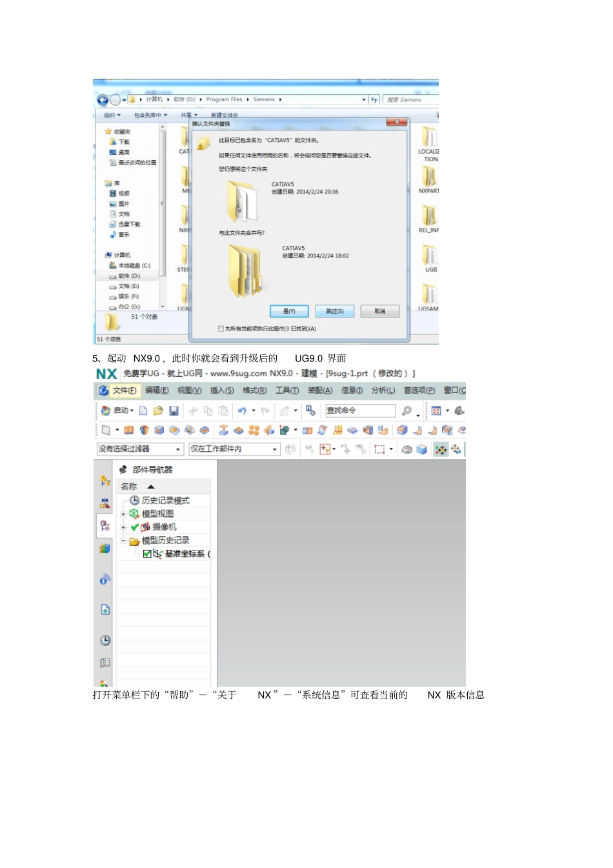
Task: Open the 视图(V) menu
Action: [189, 390]
